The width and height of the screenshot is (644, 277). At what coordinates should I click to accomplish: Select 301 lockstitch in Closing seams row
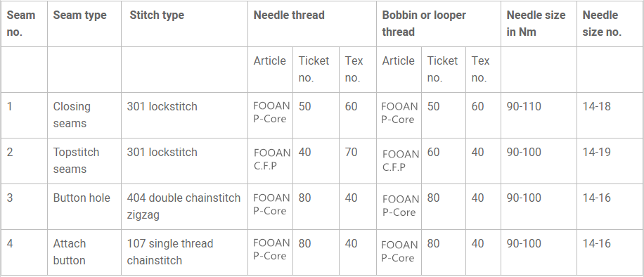coord(184,115)
